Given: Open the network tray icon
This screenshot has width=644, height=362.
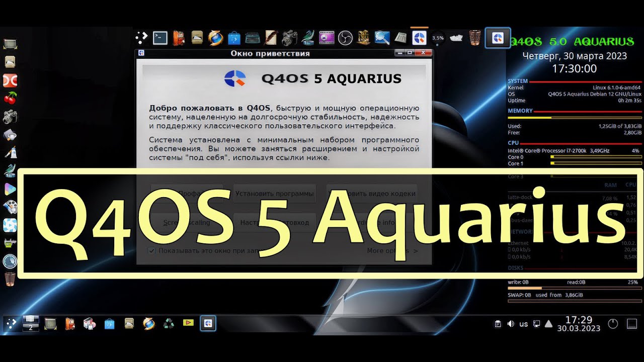Looking at the screenshot, I should click(x=537, y=324).
